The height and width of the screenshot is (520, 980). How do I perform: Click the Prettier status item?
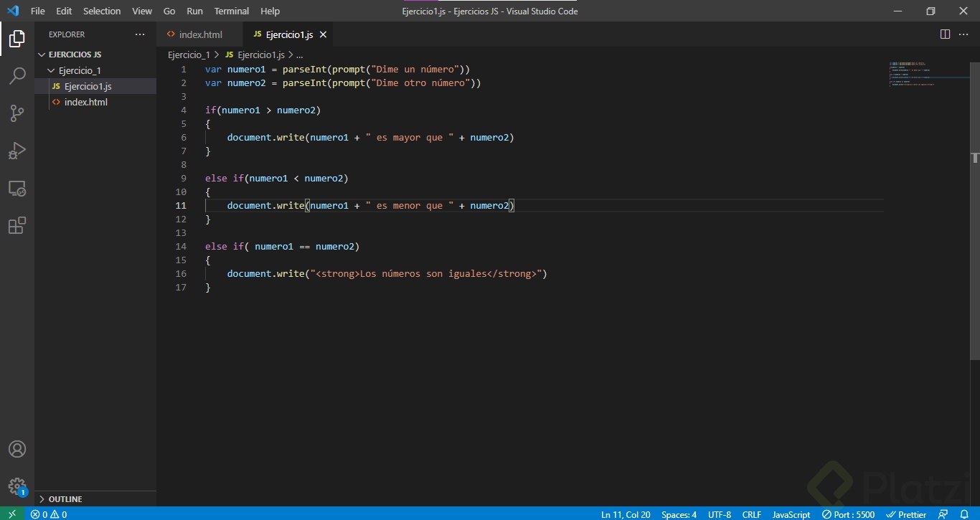coord(907,514)
